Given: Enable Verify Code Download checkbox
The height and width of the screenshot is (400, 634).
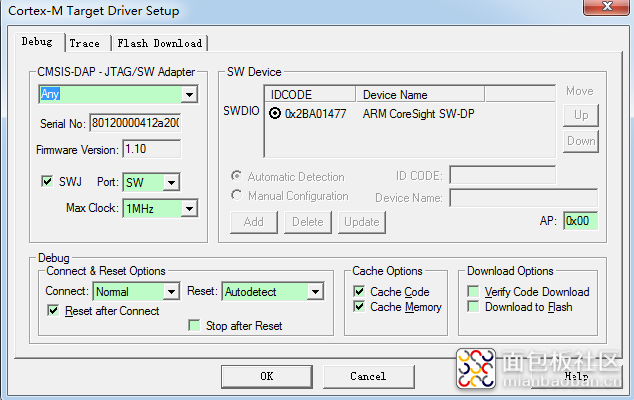Looking at the screenshot, I should (473, 292).
